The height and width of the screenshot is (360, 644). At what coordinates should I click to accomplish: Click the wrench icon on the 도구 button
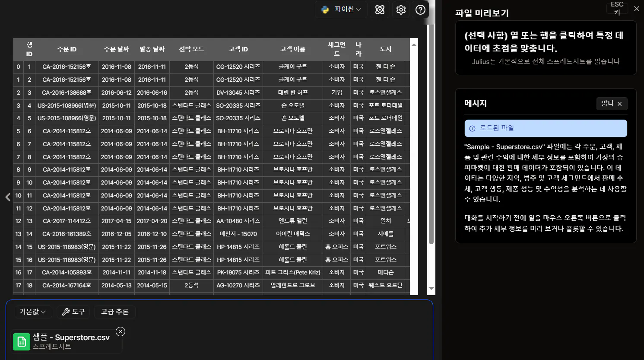pos(66,312)
